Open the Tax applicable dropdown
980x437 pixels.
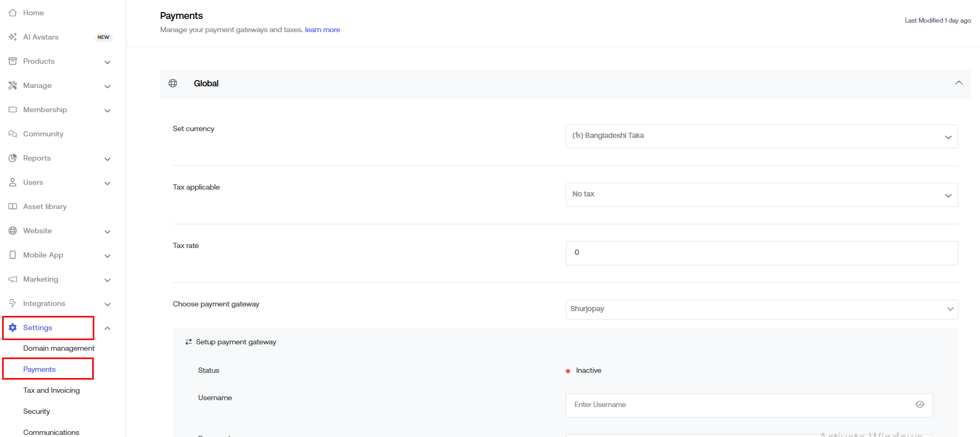[x=761, y=195]
